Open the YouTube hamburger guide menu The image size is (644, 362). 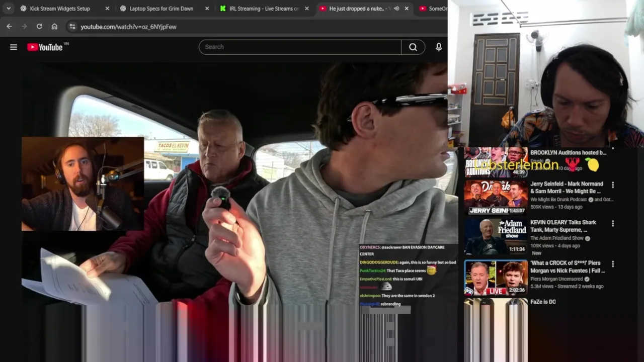pyautogui.click(x=14, y=47)
